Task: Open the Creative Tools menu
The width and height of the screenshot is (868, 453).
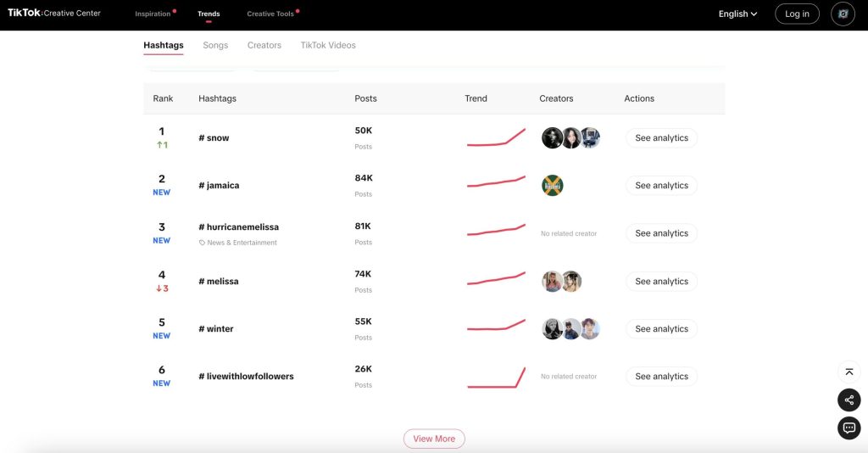Action: pyautogui.click(x=270, y=14)
